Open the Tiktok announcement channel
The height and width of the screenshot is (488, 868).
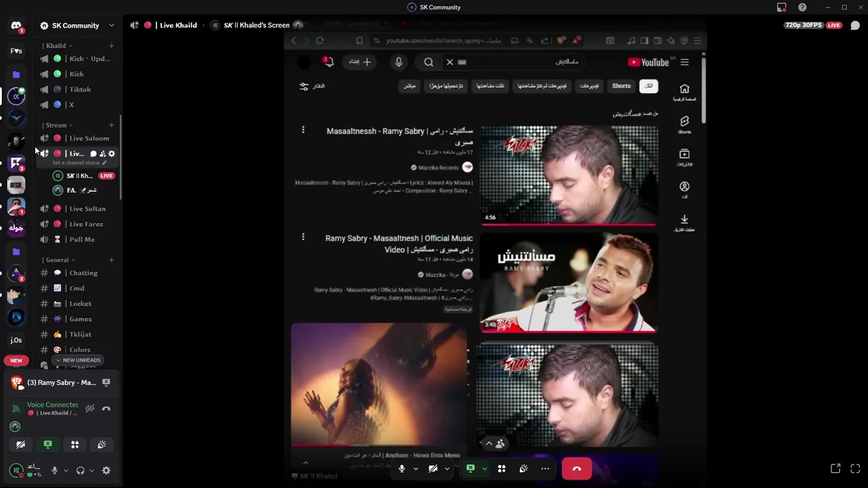tap(77, 89)
